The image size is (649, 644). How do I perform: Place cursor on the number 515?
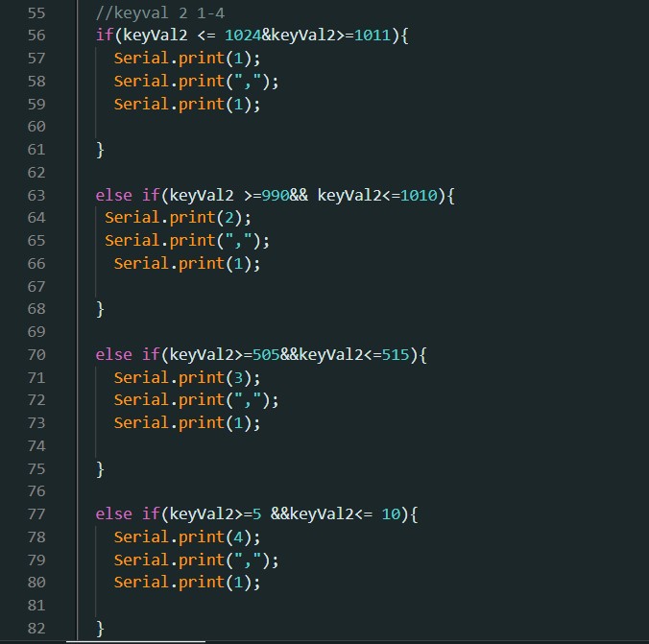pos(396,355)
